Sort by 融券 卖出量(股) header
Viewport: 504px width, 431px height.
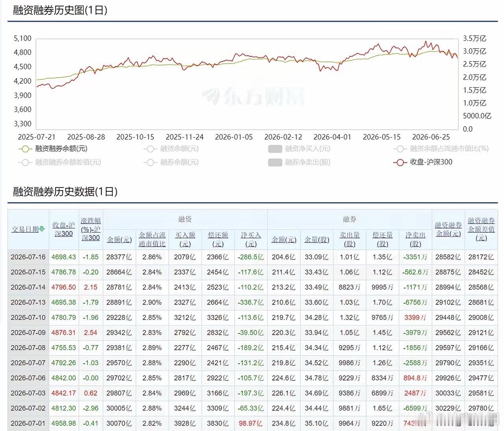tap(350, 240)
